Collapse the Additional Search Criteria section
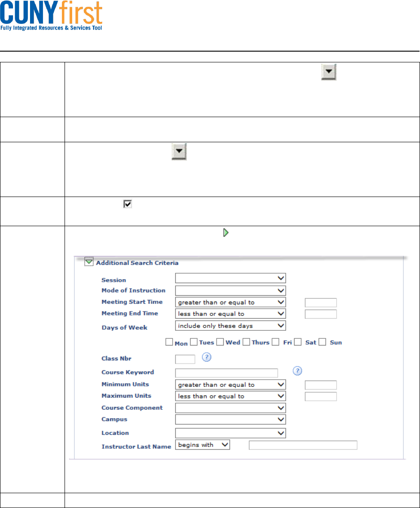This screenshot has height=508, width=420. [x=89, y=262]
